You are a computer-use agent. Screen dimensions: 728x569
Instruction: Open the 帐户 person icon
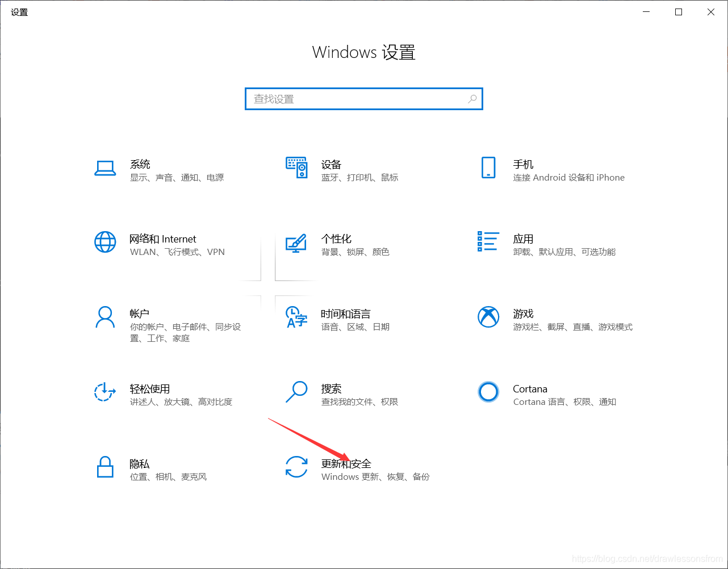[105, 317]
